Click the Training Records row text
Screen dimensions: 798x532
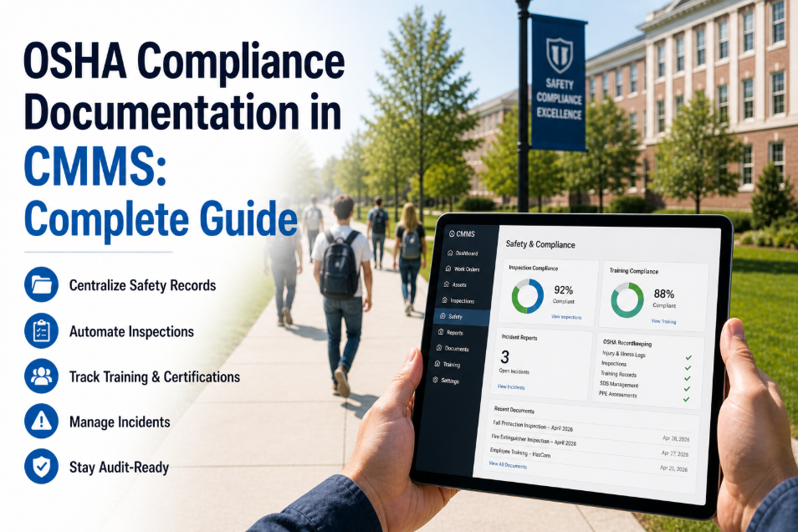618,374
